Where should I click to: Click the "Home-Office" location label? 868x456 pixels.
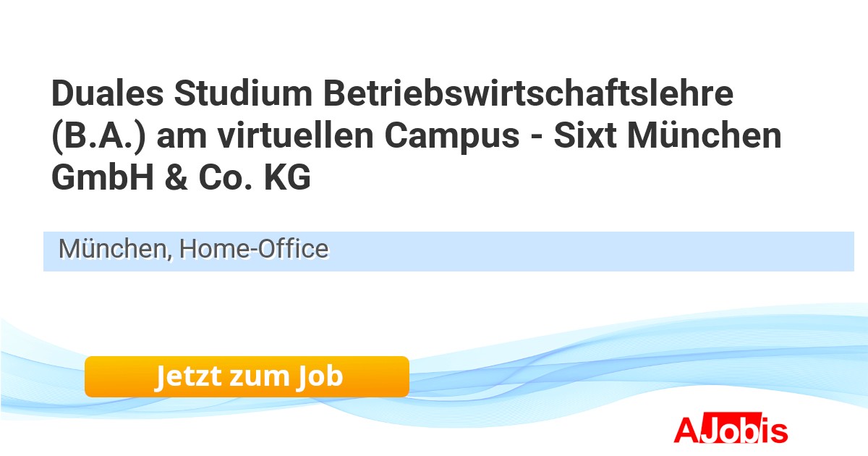[254, 249]
